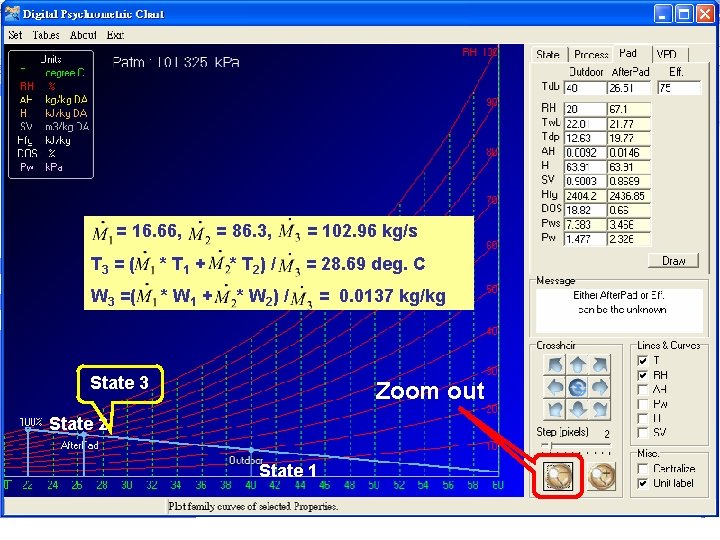Move crosshair down-right with diagonal arrow
Viewport: 720px width, 540px height.
click(x=600, y=409)
